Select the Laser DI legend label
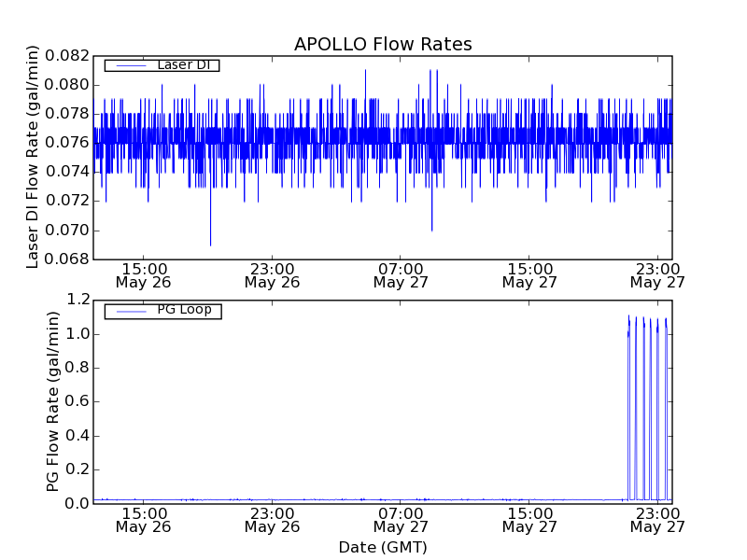The width and height of the screenshot is (747, 560). (x=183, y=65)
